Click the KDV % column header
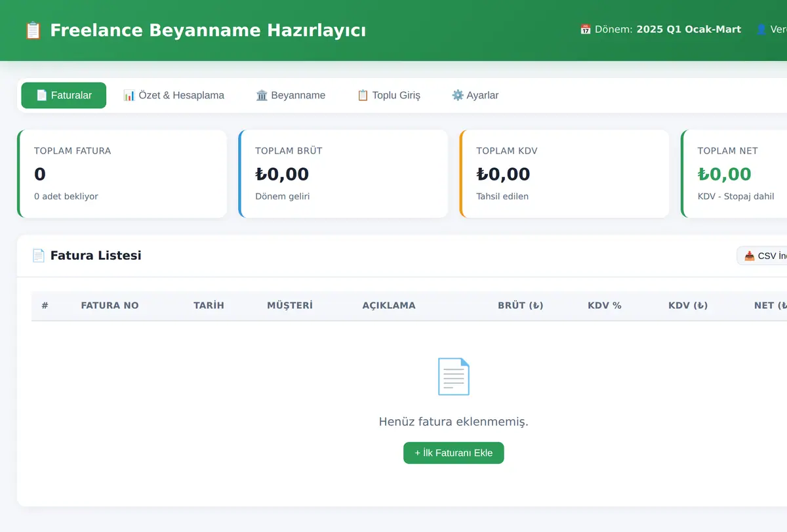 [605, 305]
